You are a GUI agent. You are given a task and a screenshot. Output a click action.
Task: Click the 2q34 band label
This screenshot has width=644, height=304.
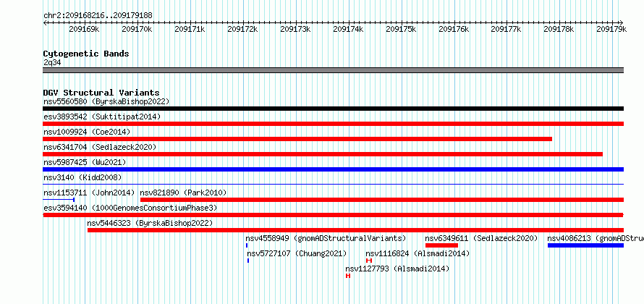coord(53,62)
